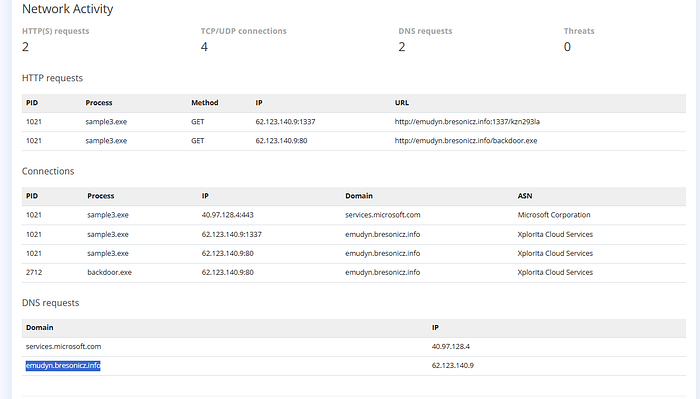The width and height of the screenshot is (700, 399).
Task: Click the ASN column header
Action: point(525,196)
